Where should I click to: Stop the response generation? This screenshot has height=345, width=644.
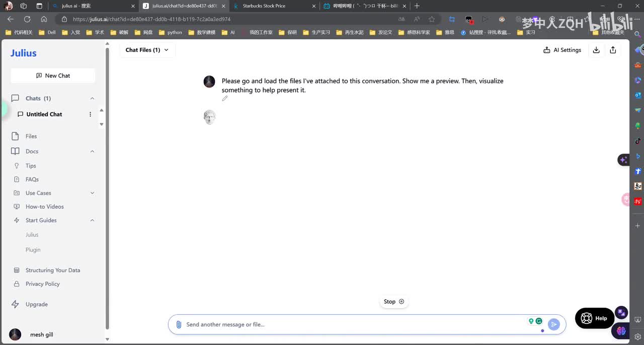(x=393, y=302)
